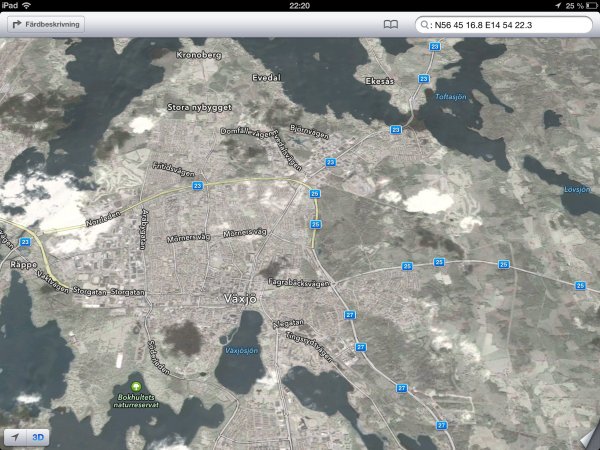Image resolution: width=600 pixels, height=450 pixels.
Task: Tap the current location arrow icon
Action: pos(14,437)
